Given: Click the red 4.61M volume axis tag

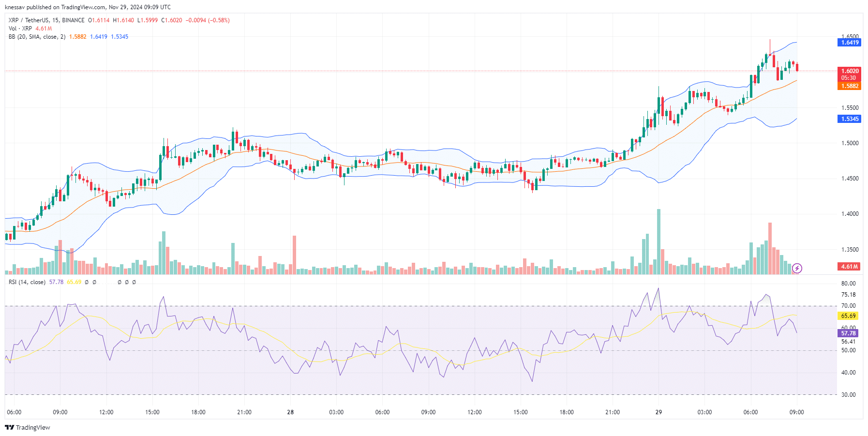Looking at the screenshot, I should tap(850, 267).
